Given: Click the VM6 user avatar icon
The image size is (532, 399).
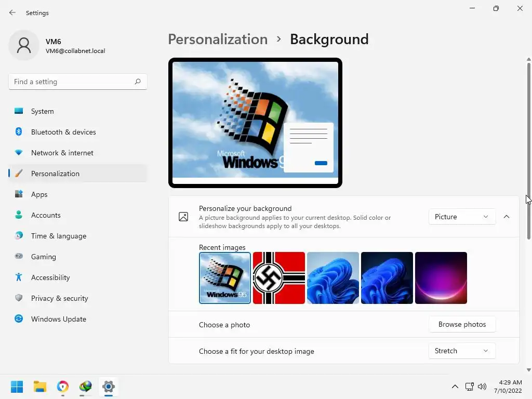Looking at the screenshot, I should pos(24,45).
